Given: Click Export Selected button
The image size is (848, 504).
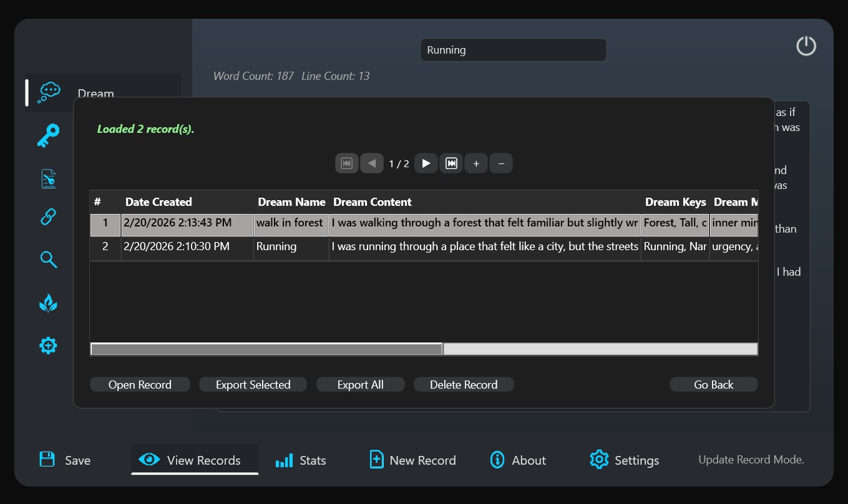Looking at the screenshot, I should (x=253, y=385).
